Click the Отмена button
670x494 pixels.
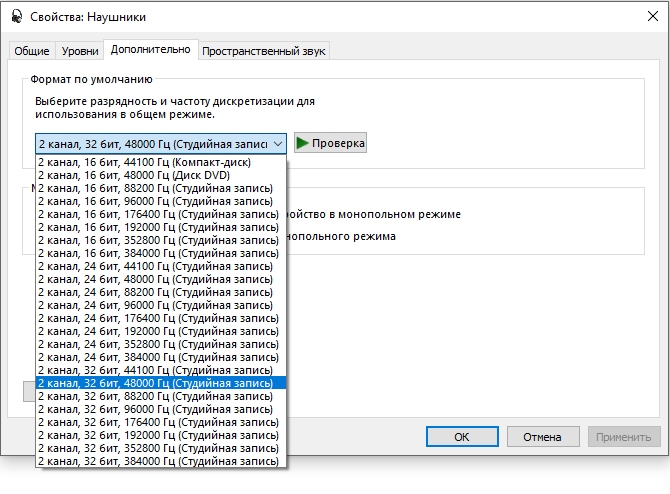pyautogui.click(x=542, y=437)
